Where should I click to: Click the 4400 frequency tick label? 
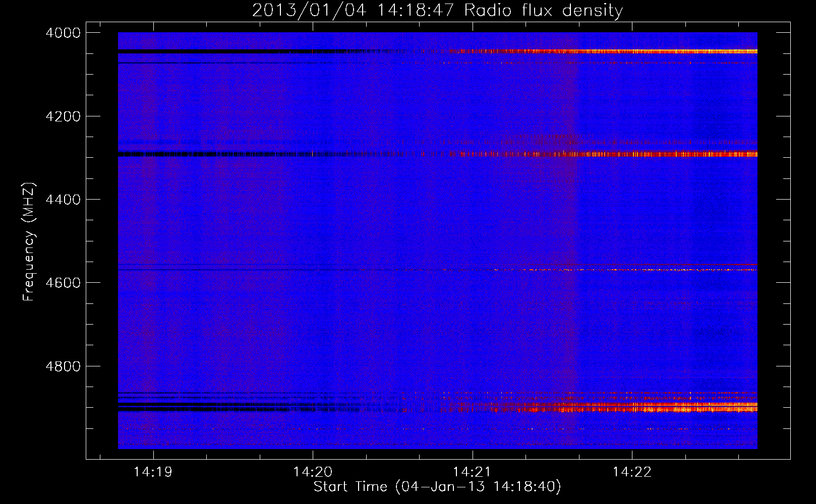point(63,200)
